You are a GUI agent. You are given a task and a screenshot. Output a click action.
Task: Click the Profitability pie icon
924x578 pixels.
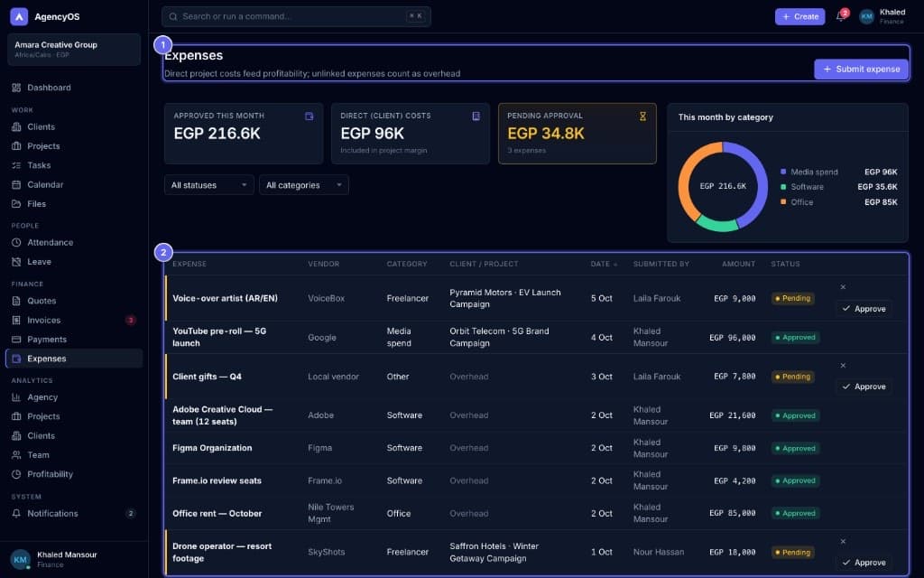[16, 474]
